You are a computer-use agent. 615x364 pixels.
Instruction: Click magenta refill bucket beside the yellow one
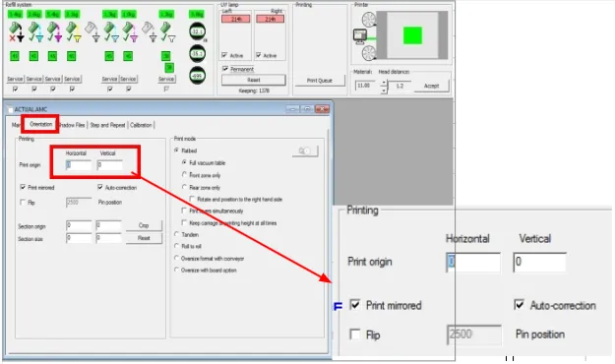coord(54,31)
